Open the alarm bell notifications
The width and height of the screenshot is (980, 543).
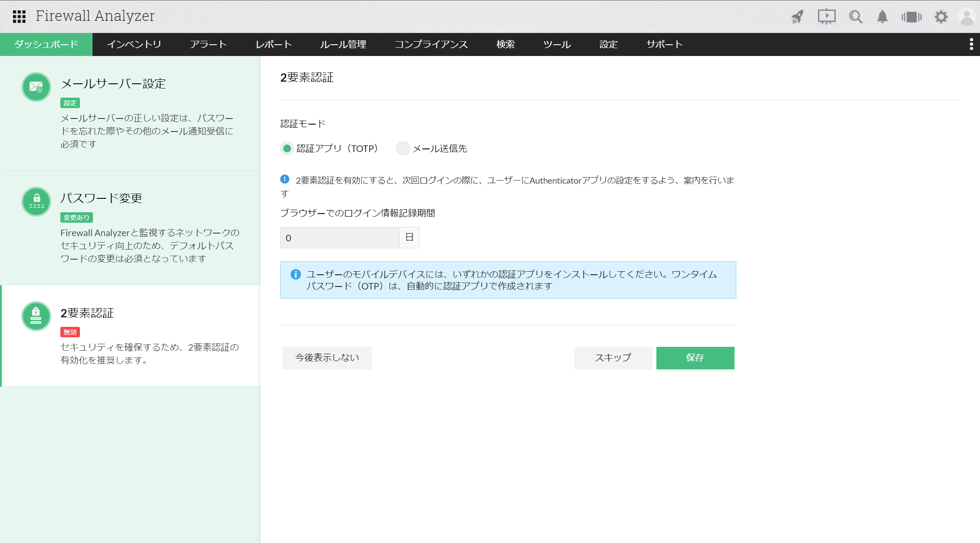pos(882,17)
